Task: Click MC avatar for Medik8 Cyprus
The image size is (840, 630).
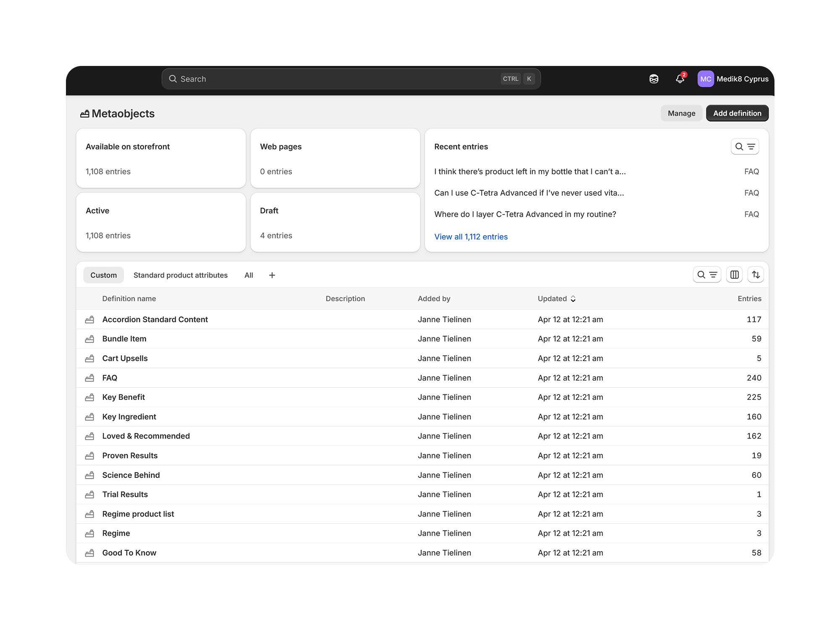Action: [x=706, y=79]
